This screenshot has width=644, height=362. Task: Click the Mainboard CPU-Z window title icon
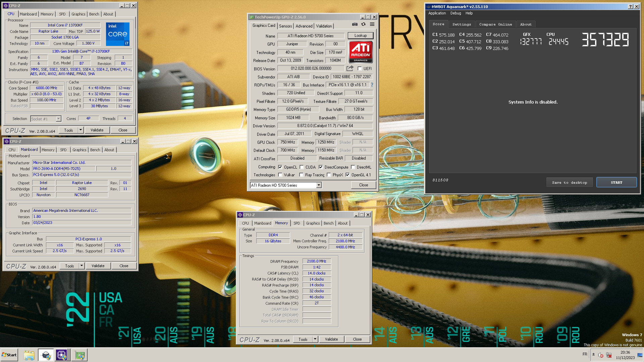[x=6, y=141]
